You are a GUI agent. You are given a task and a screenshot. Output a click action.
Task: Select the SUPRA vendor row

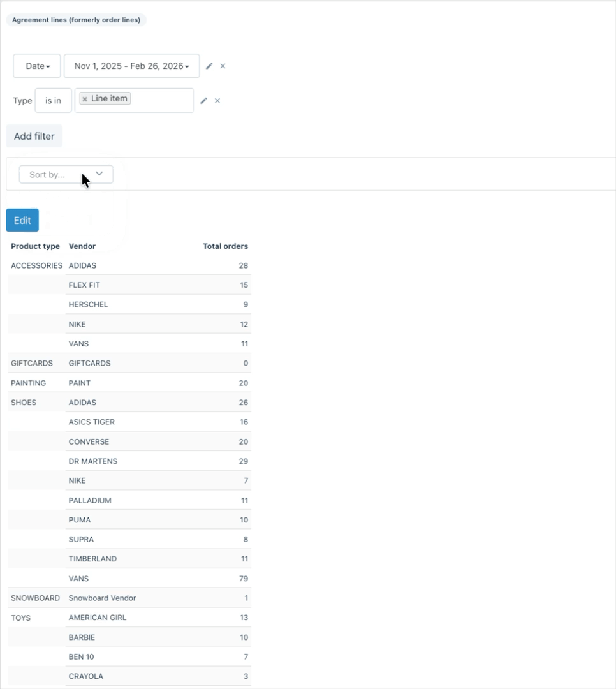pos(158,539)
